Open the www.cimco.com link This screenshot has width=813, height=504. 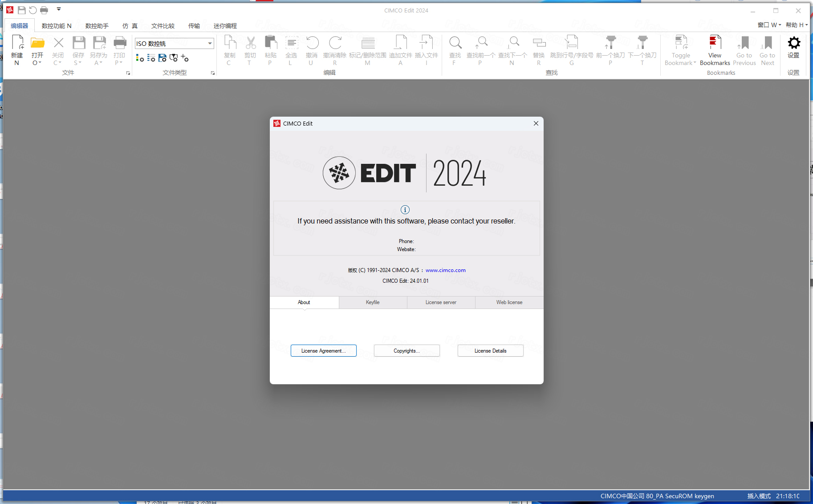446,270
